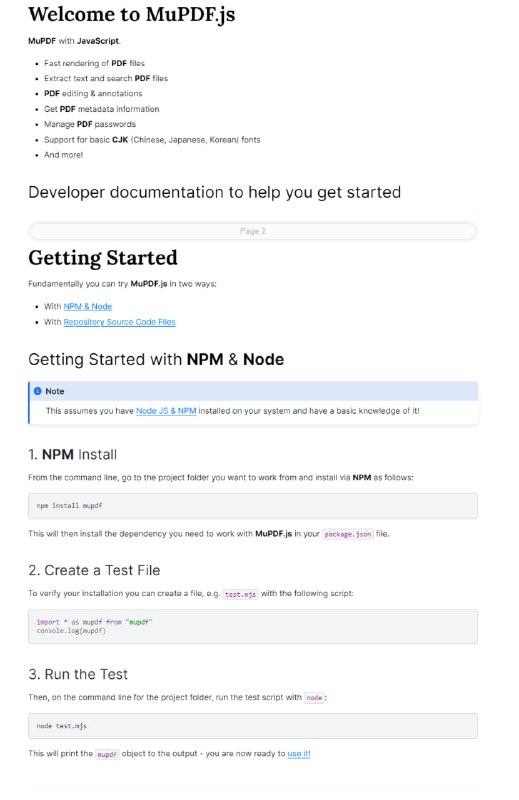Screen dimensions: 519x800
Task: Click the 'Getting Started' main heading
Action: pos(103,258)
